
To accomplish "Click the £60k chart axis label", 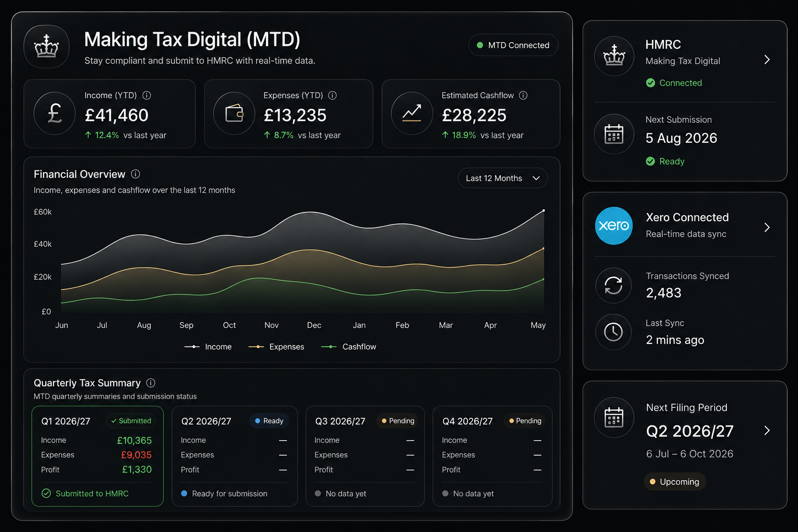I will click(x=43, y=212).
